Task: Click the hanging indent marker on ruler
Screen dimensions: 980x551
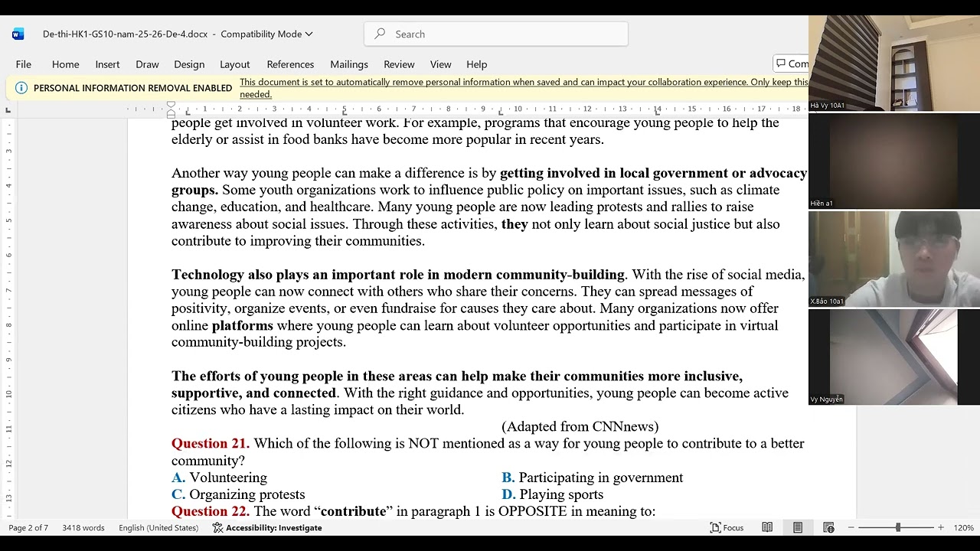Action: (171, 112)
